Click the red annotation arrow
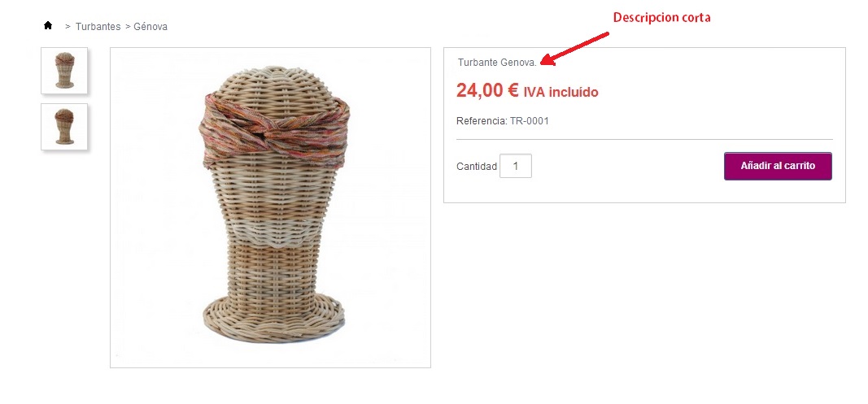Screen dimensions: 868x404 pos(574,49)
